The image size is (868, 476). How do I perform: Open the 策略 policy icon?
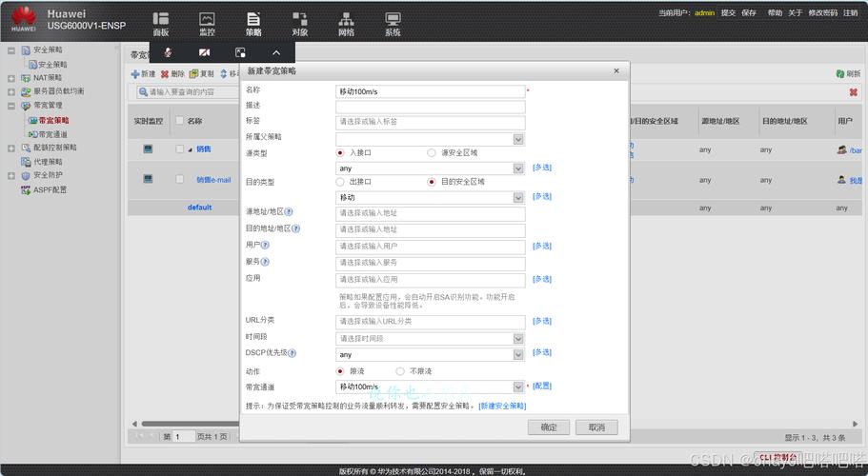(x=253, y=24)
